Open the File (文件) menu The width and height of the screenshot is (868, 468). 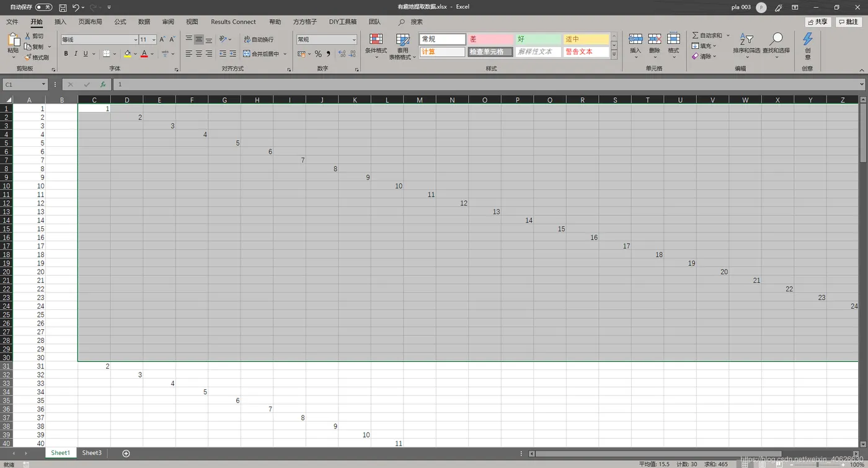click(12, 22)
